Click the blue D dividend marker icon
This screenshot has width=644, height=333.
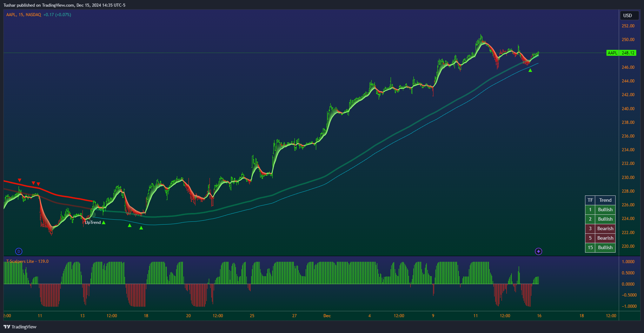click(19, 251)
